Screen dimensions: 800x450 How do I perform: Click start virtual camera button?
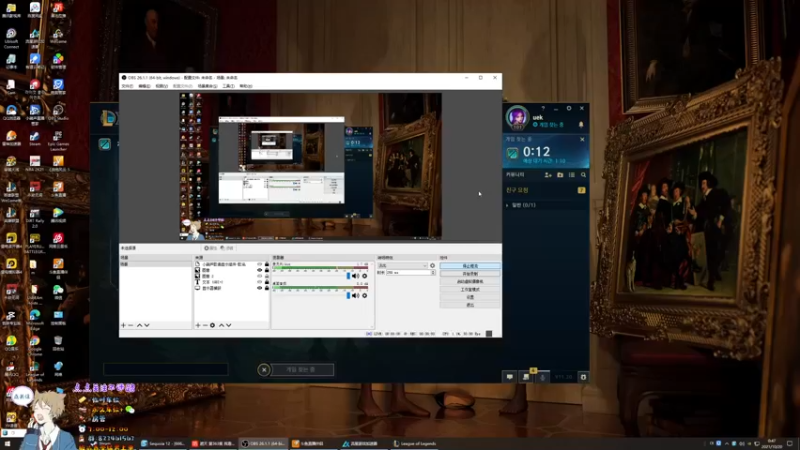click(470, 282)
